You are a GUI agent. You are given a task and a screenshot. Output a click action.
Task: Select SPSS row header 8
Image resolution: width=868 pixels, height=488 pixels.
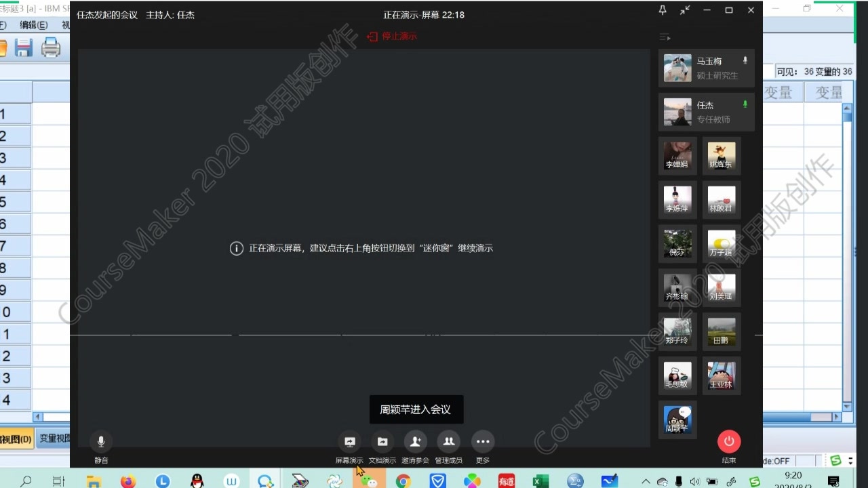coord(15,268)
